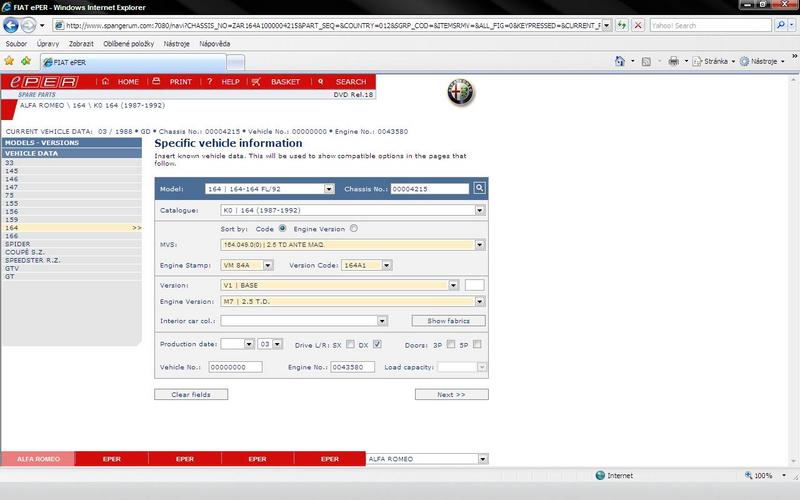The width and height of the screenshot is (800, 500).
Task: Click the Chassis No. input field
Action: click(x=430, y=189)
